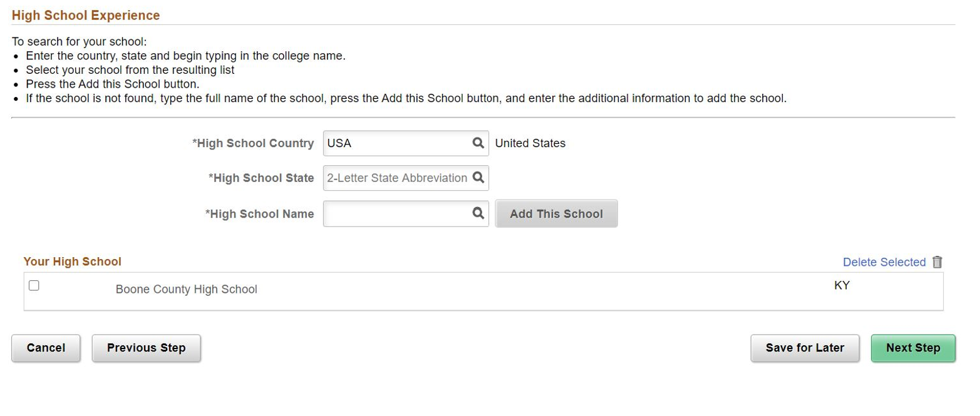
Task: Focus the High School State field
Action: 406,178
